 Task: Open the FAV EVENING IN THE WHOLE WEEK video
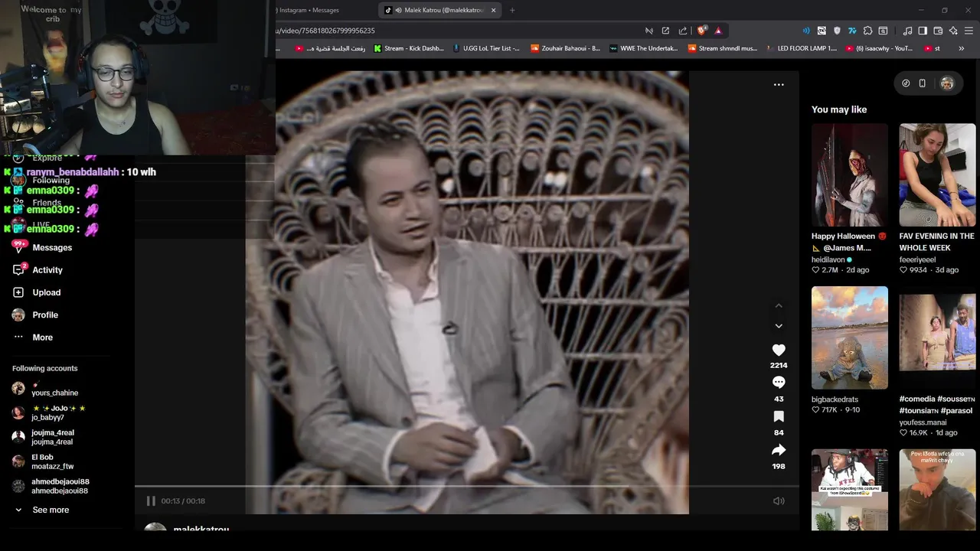click(937, 174)
